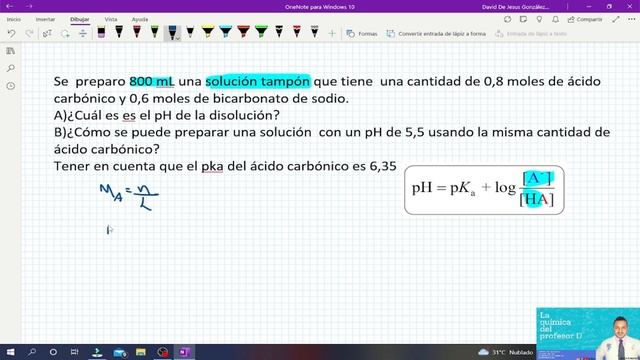Click the handwritten MA = n/L formula
This screenshot has width=640, height=360.
pyautogui.click(x=129, y=197)
